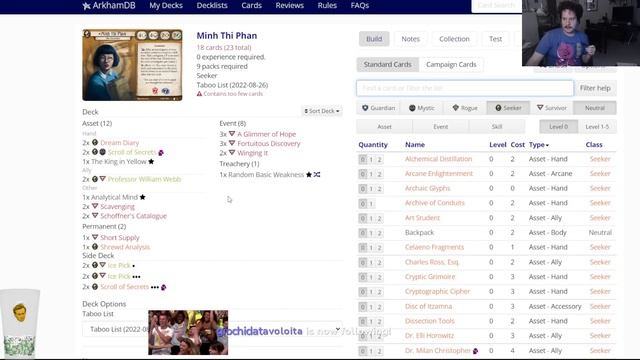Open My Decks in navbar
Image resolution: width=640 pixels, height=360 pixels.
tap(166, 5)
